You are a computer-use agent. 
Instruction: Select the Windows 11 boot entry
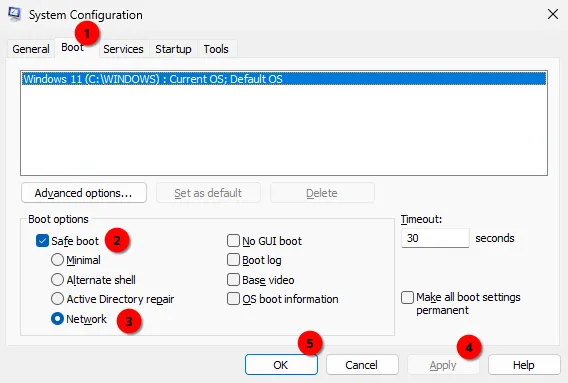284,79
